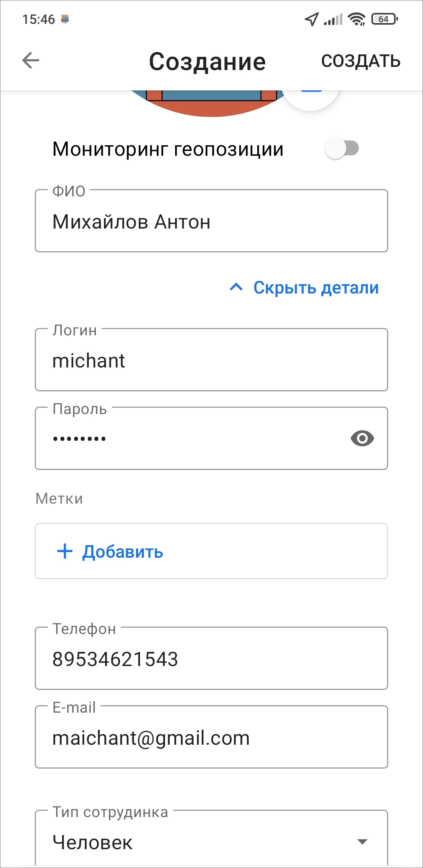The width and height of the screenshot is (423, 868).
Task: Tap the cellular signal bars icon
Action: 333,19
